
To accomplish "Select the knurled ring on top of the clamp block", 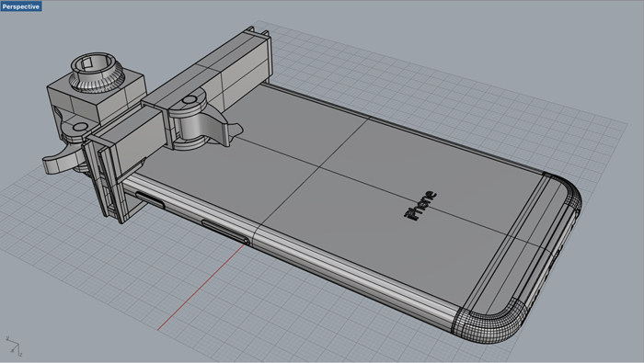I will point(98,73).
